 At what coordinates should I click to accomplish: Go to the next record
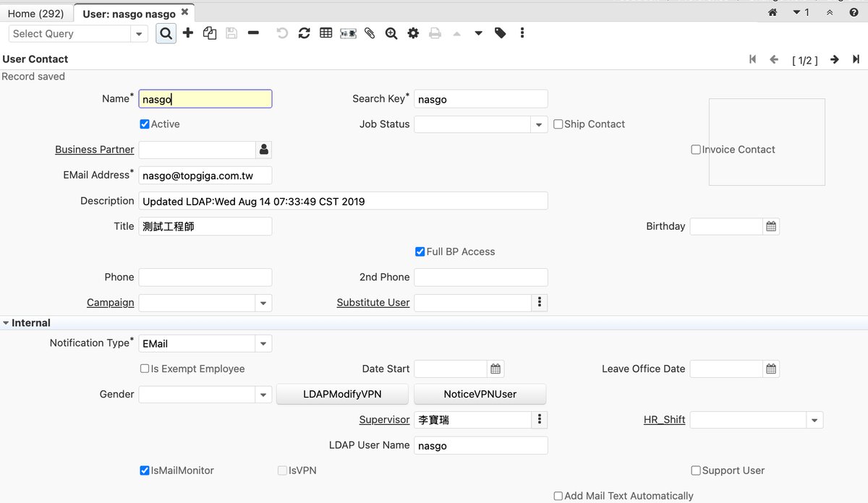point(835,59)
